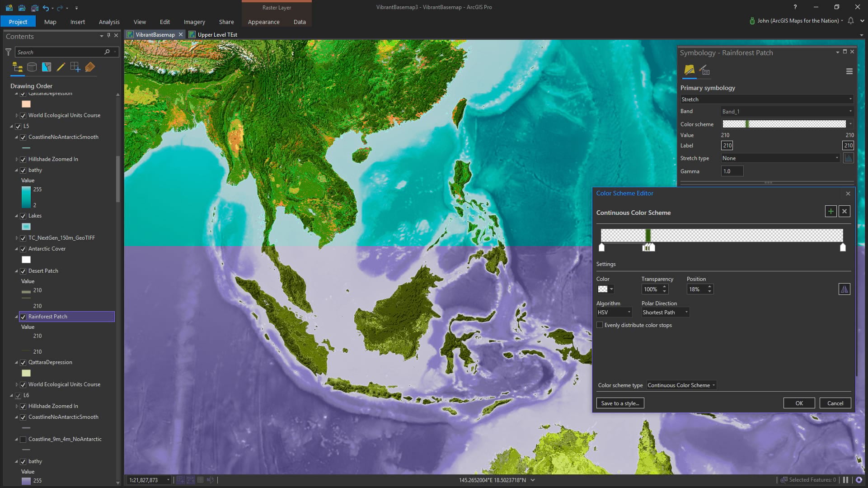The height and width of the screenshot is (488, 868).
Task: Click the List By Snapping icon
Action: click(75, 67)
